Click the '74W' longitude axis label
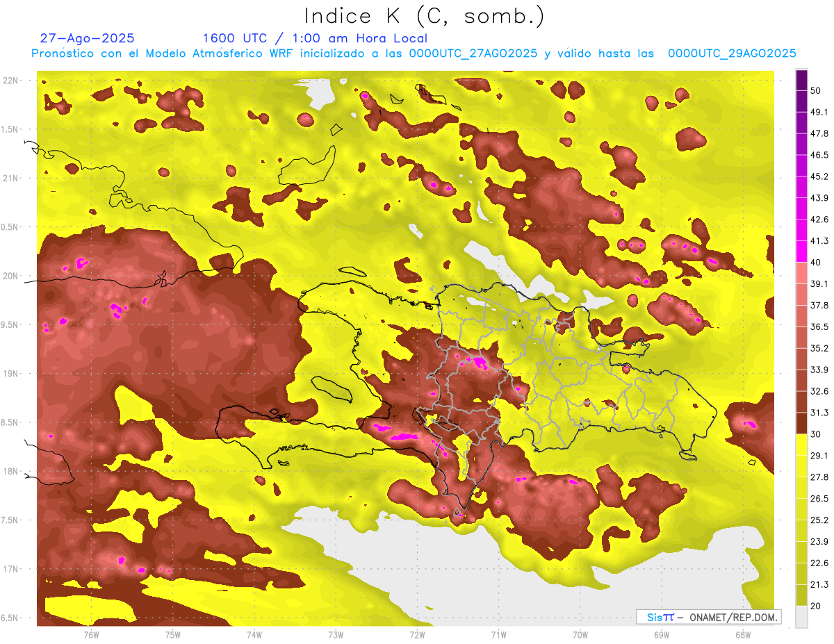Screen dimensions: 834x644 click(254, 635)
